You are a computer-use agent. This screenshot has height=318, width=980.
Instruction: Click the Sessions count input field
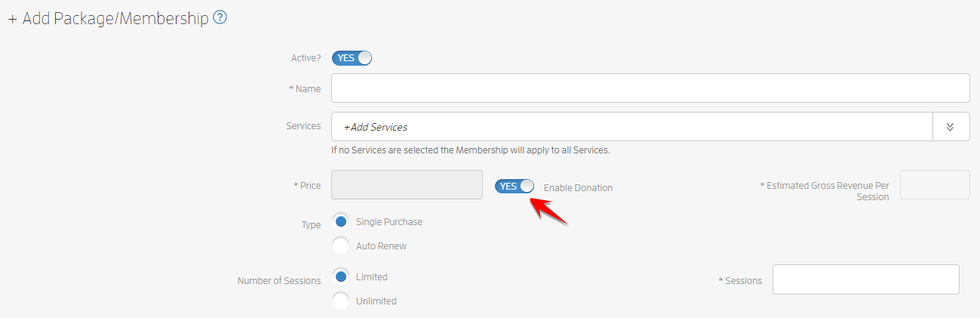pyautogui.click(x=866, y=279)
